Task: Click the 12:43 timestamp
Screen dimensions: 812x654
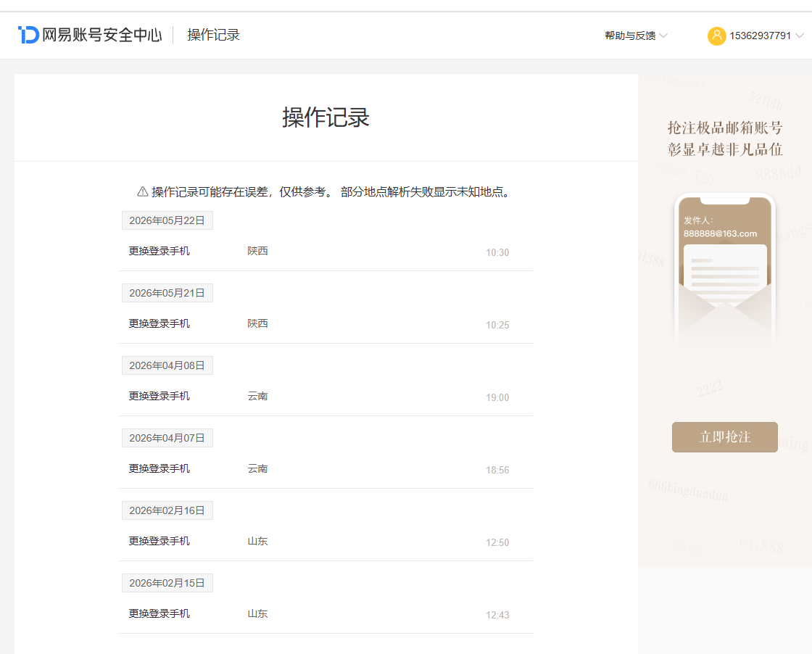Action: 497,615
